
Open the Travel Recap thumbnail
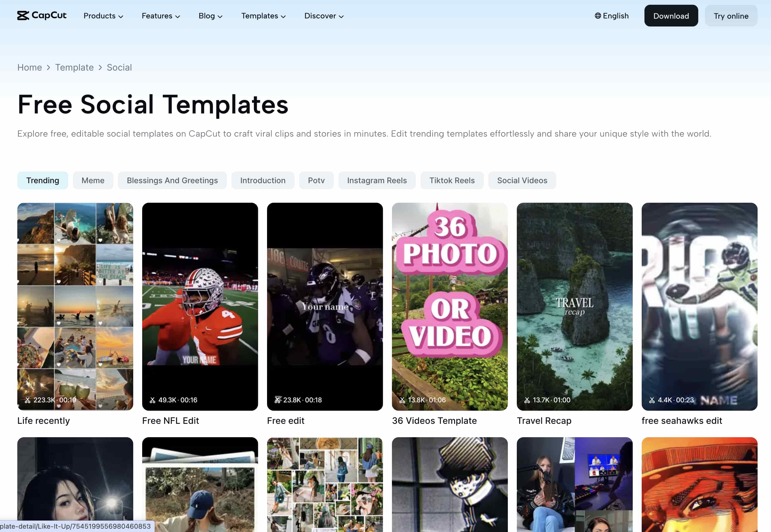pyautogui.click(x=575, y=306)
